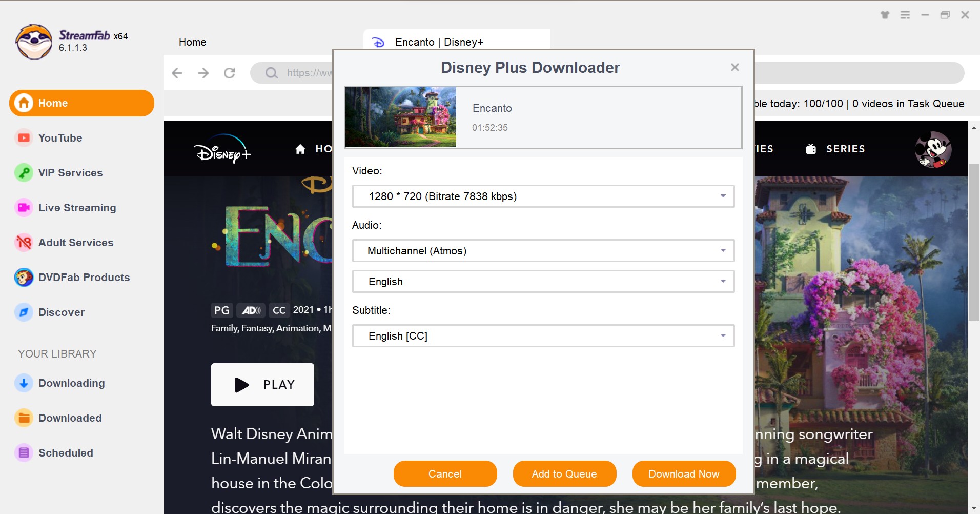
Task: Click the Disney+ home icon in navigation
Action: pyautogui.click(x=300, y=149)
